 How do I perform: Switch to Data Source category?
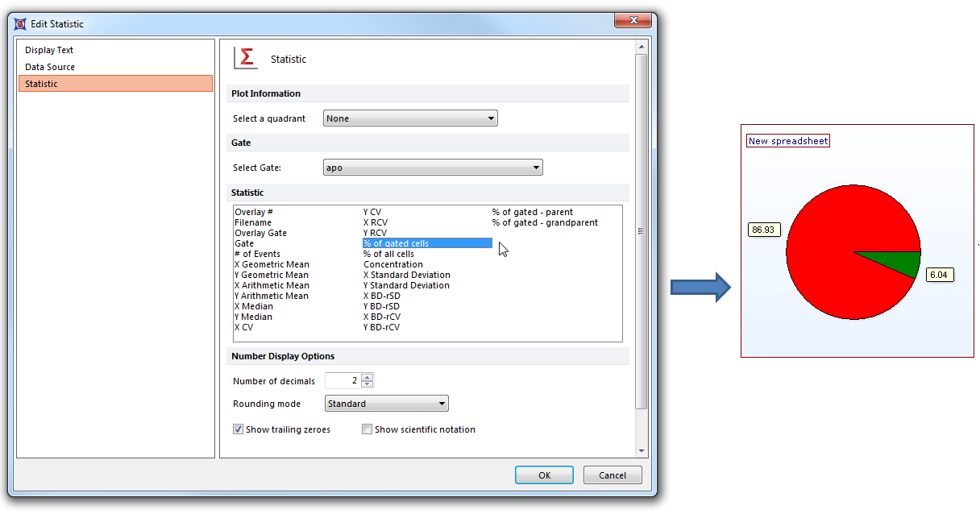pyautogui.click(x=50, y=67)
